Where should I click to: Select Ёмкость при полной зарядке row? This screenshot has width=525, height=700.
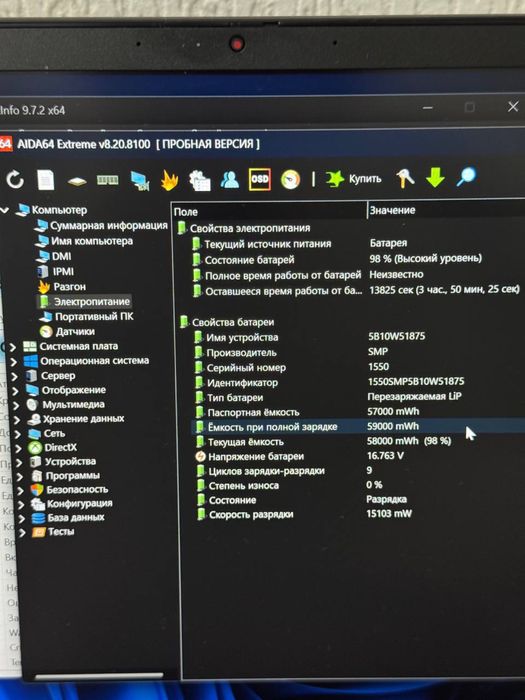[x=358, y=426]
